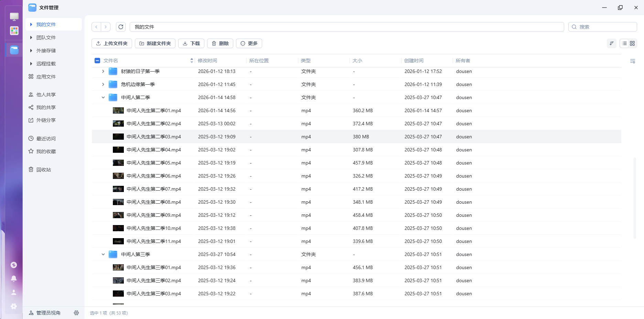This screenshot has height=319, width=644.
Task: Toggle file name sorting with the column arrows
Action: pyautogui.click(x=192, y=60)
